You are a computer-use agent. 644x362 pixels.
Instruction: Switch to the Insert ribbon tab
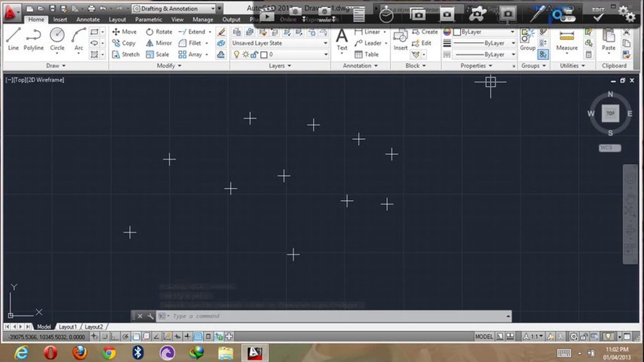(60, 20)
